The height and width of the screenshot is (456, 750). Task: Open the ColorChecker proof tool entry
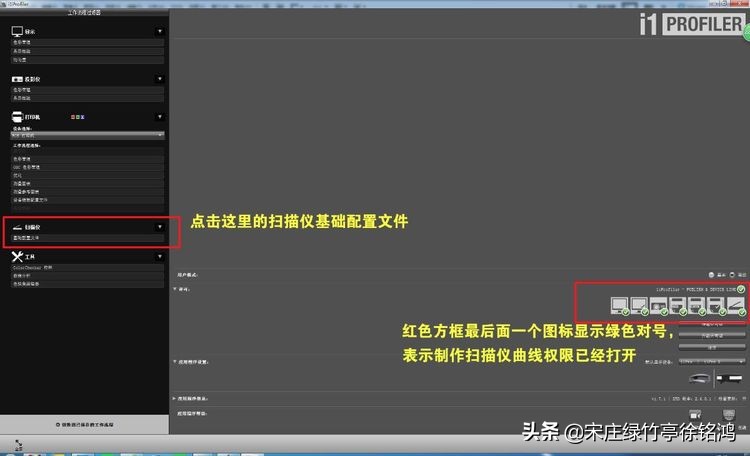pyautogui.click(x=88, y=267)
